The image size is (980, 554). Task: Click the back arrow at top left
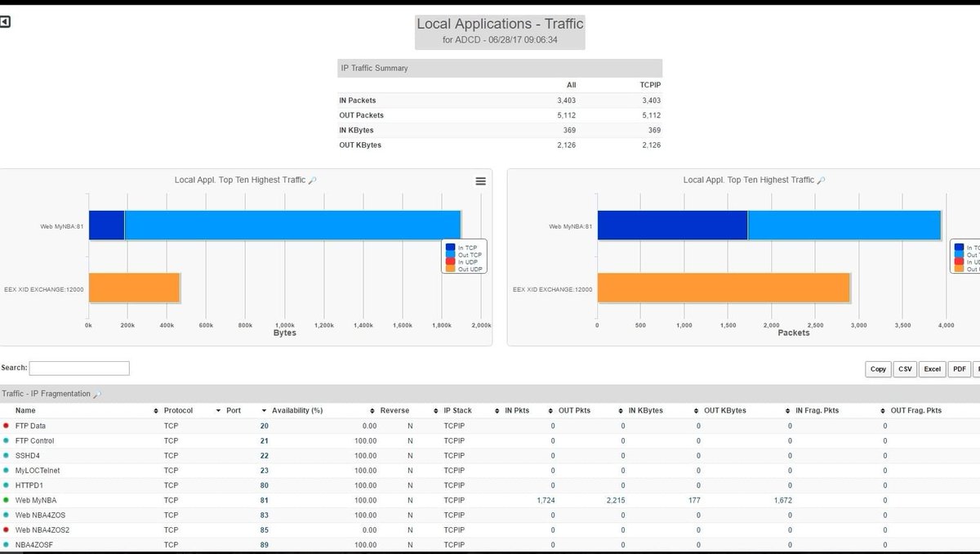[7, 21]
